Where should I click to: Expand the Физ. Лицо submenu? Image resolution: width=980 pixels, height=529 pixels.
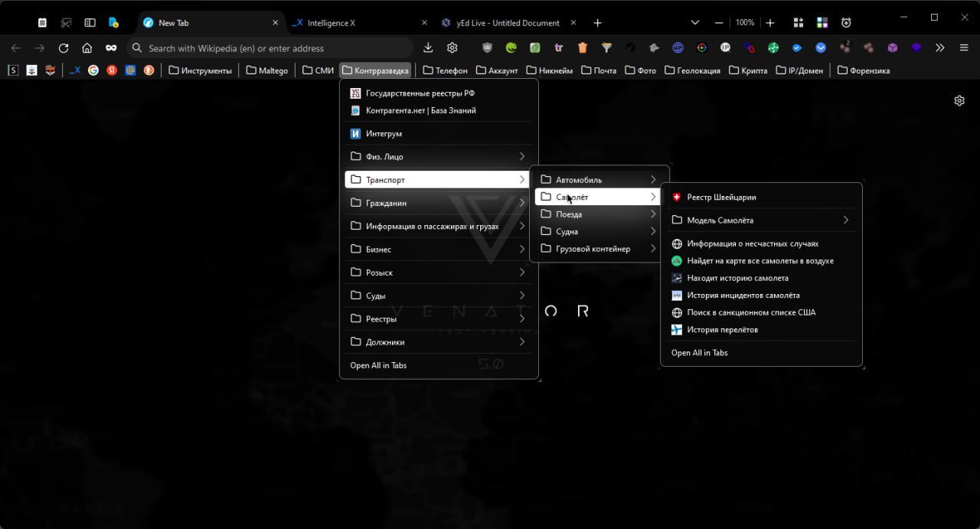pyautogui.click(x=439, y=156)
